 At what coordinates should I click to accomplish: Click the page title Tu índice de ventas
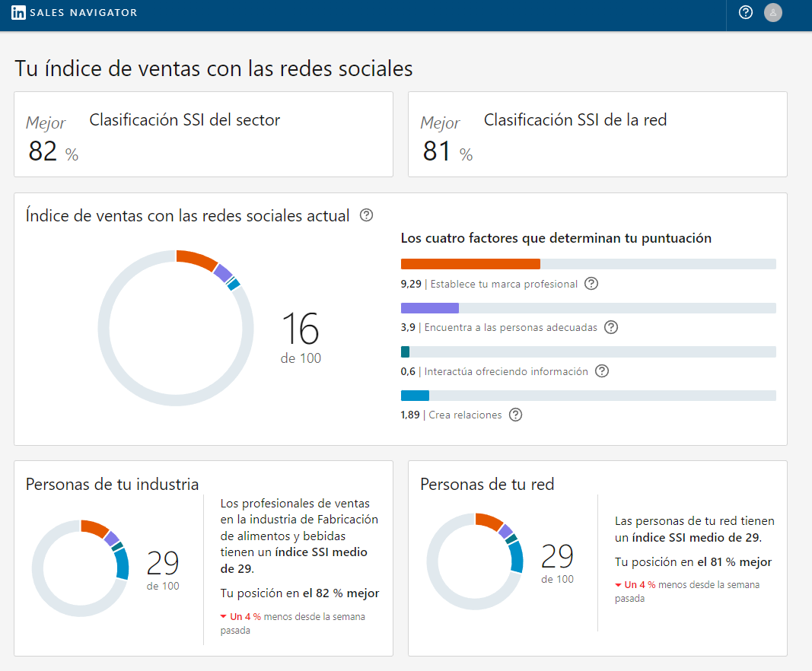point(213,68)
